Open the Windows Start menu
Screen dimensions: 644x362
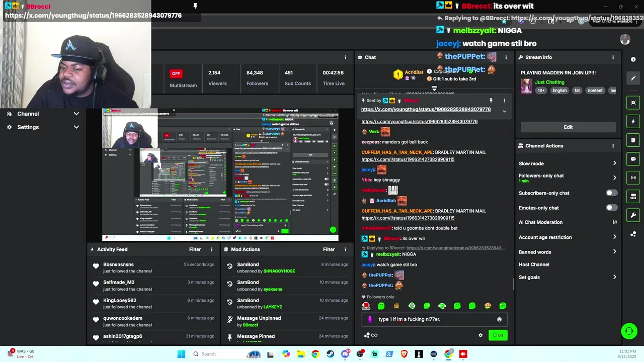click(x=181, y=354)
